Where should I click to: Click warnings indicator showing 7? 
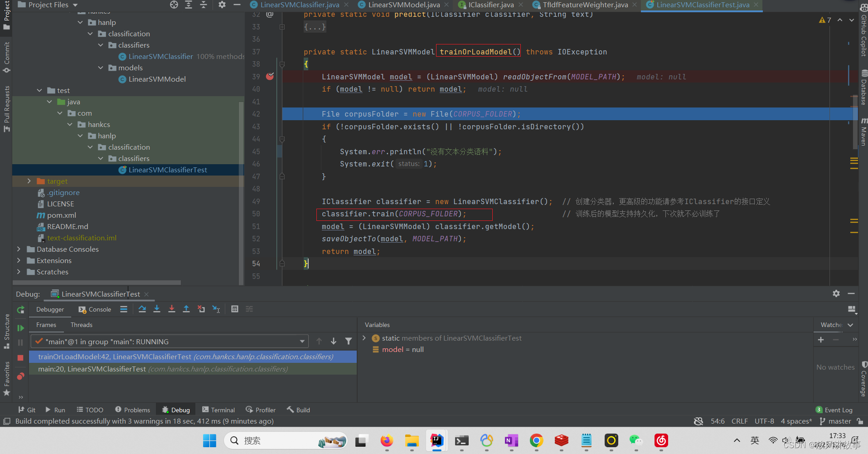[x=825, y=20]
